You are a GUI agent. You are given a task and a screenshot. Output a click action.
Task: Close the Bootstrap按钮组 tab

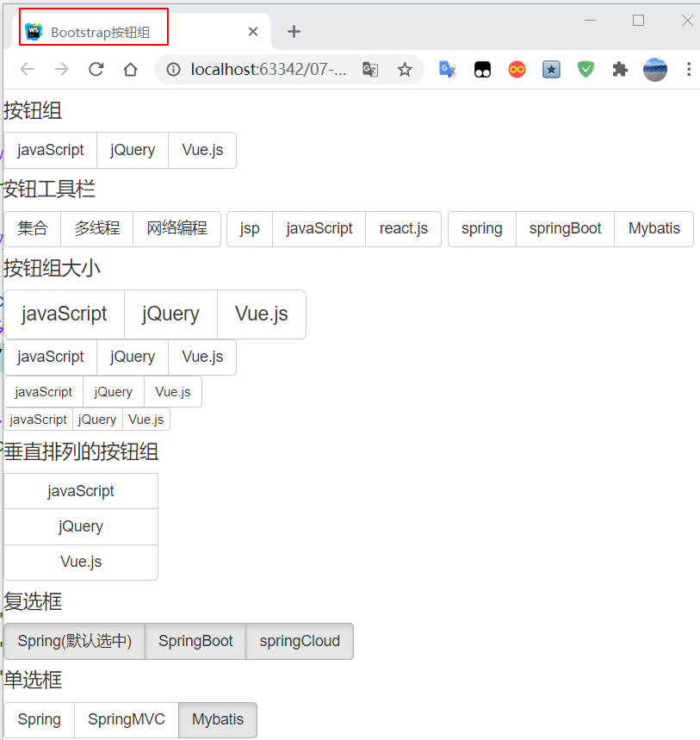coord(253,32)
